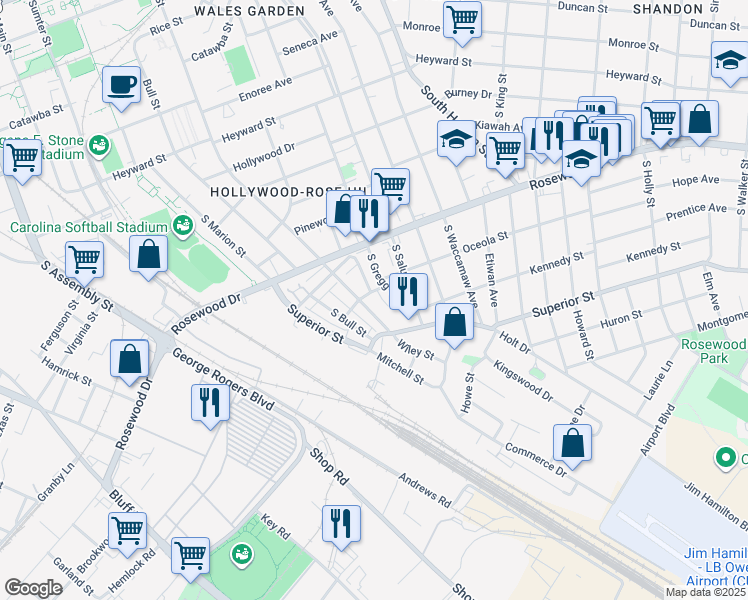Click the green park marker near Key Rd

(x=240, y=553)
